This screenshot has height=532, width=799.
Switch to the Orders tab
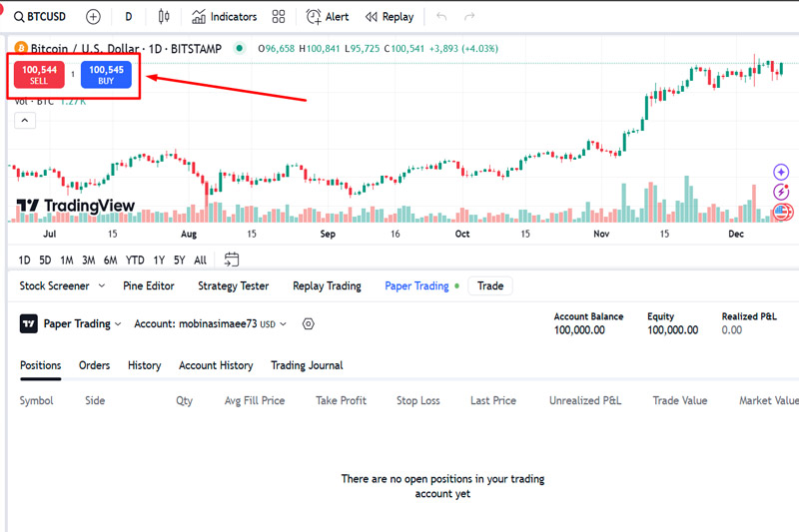(x=94, y=365)
